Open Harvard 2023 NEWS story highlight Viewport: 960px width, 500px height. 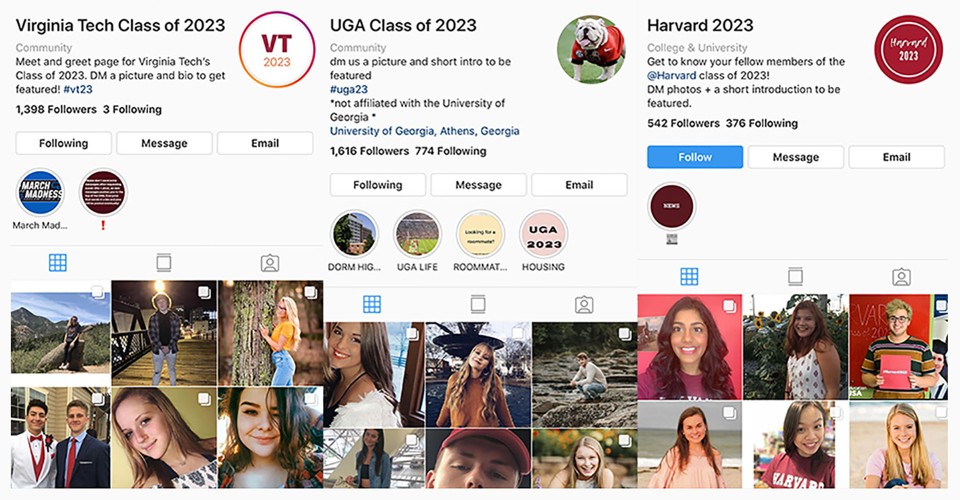tap(671, 206)
